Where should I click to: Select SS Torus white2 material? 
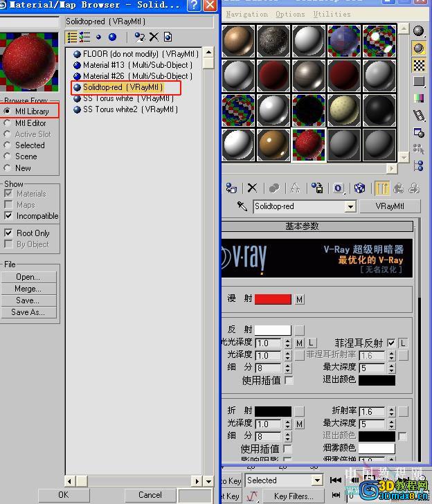(126, 109)
